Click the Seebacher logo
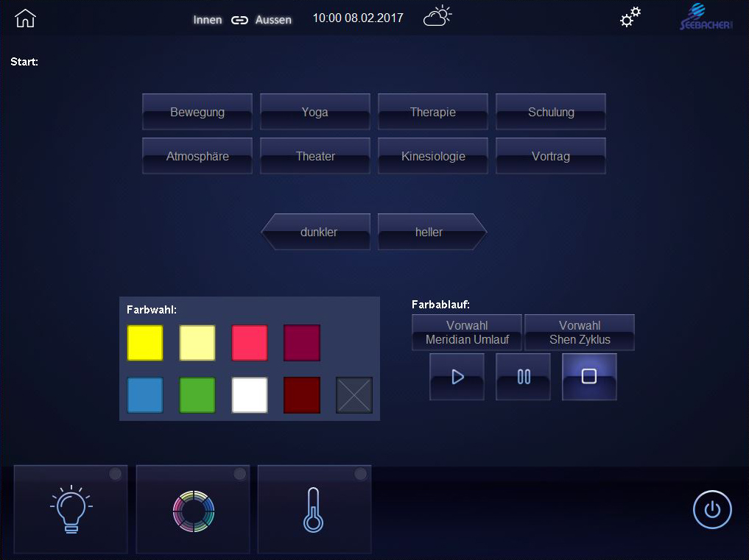Image resolution: width=749 pixels, height=560 pixels. 705,18
